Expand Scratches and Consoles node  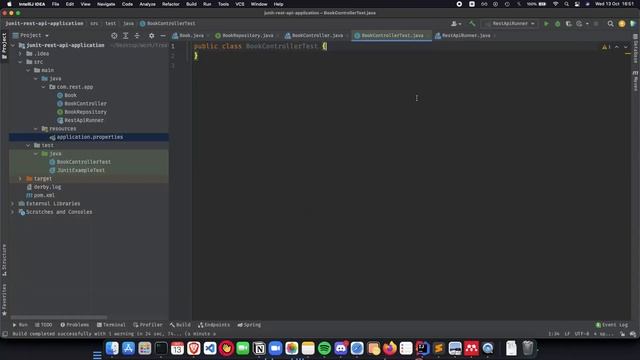[x=13, y=212]
